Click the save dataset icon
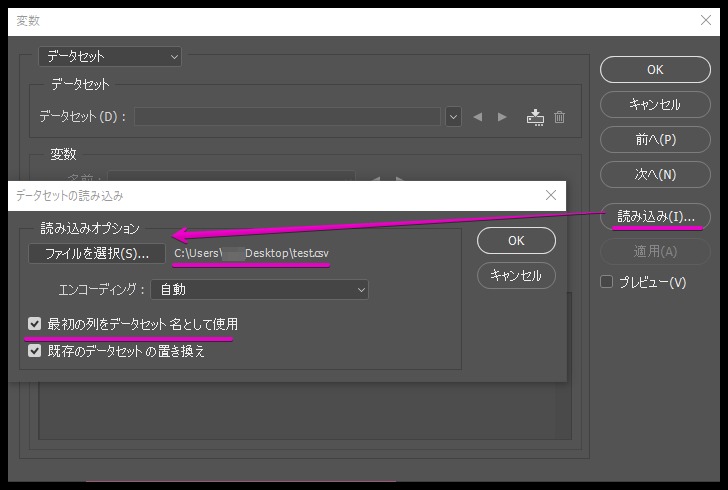Screen dimensions: 728x490 pos(535,117)
